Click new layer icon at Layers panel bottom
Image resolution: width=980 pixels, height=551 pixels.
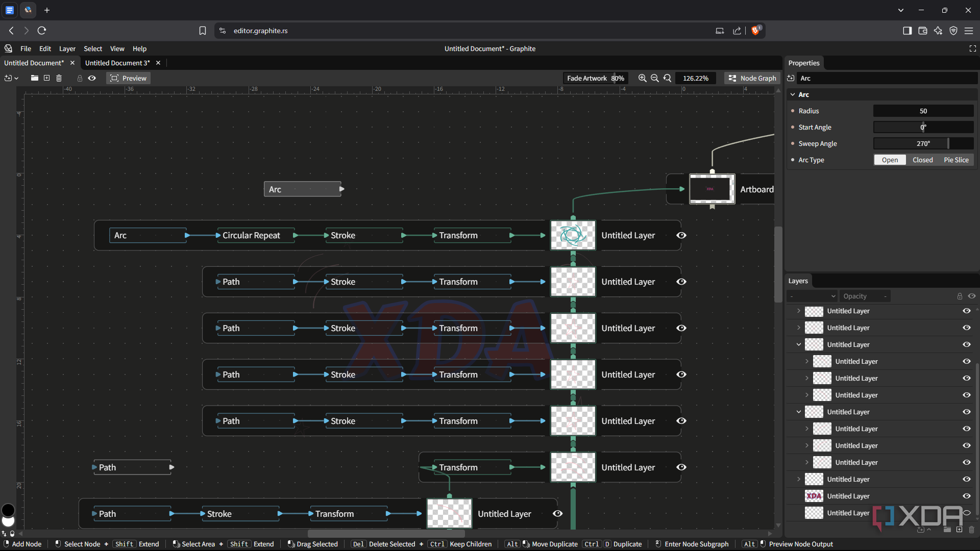pos(959,530)
